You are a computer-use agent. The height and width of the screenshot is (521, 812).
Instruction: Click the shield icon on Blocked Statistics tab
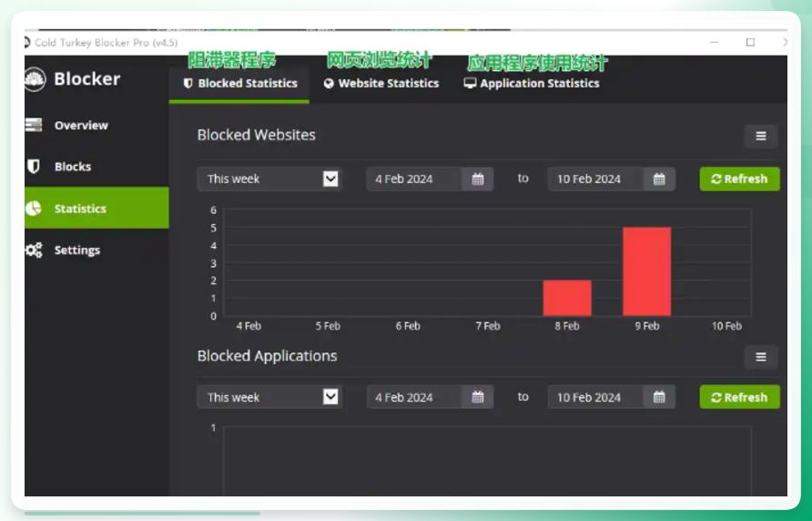point(188,83)
